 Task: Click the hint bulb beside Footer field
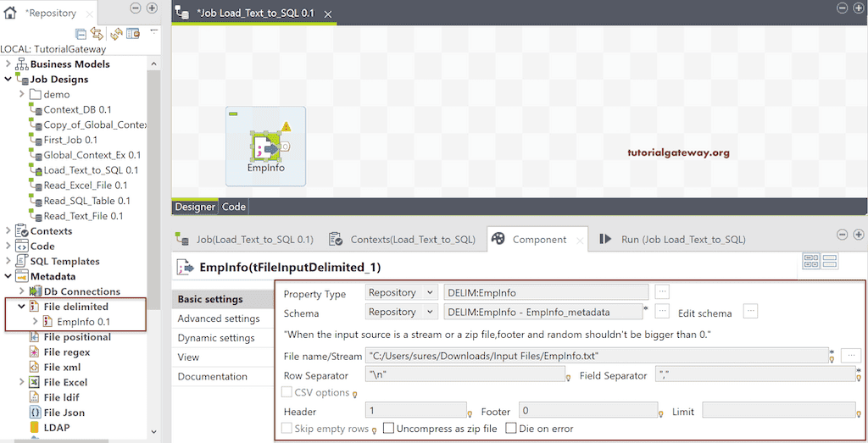point(660,413)
